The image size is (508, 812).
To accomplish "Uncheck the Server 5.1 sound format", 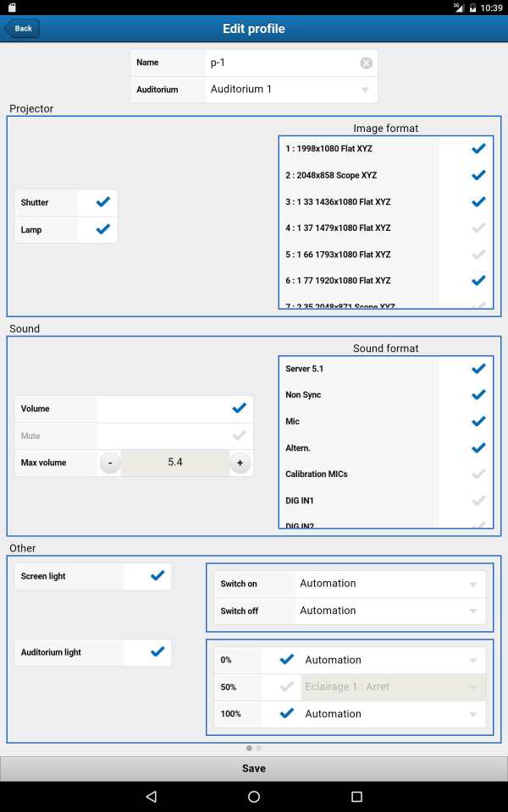I will 478,369.
